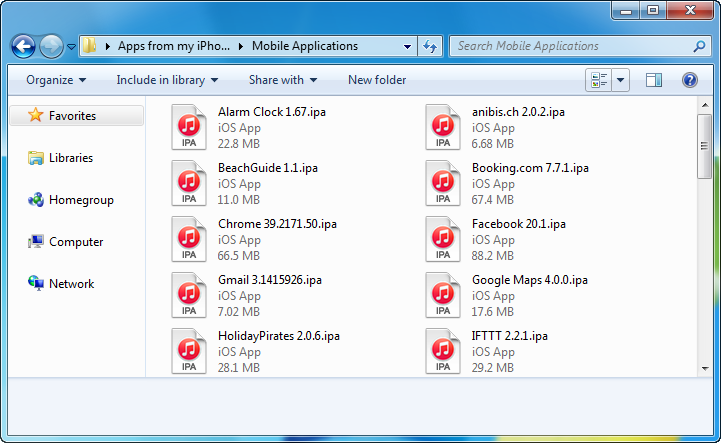This screenshot has height=443, width=721.
Task: Click the file name 'Chrome 39.2171.50.ipa'
Action: tap(277, 224)
